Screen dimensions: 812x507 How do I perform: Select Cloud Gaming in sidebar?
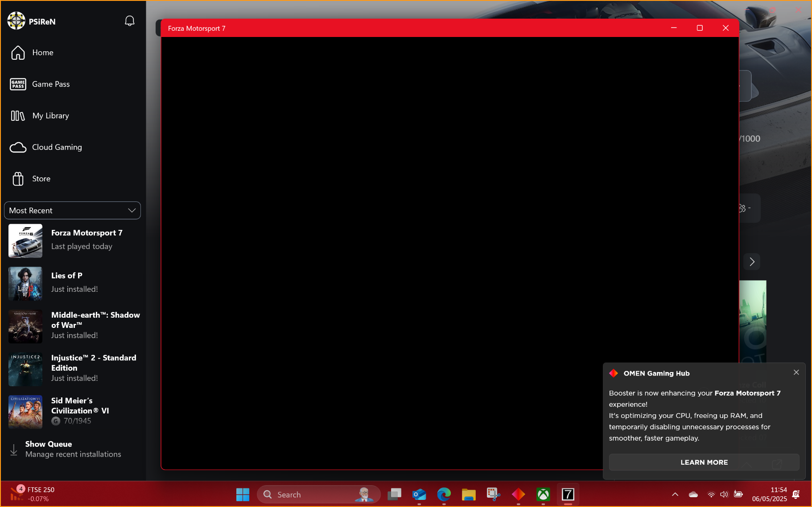pos(57,147)
